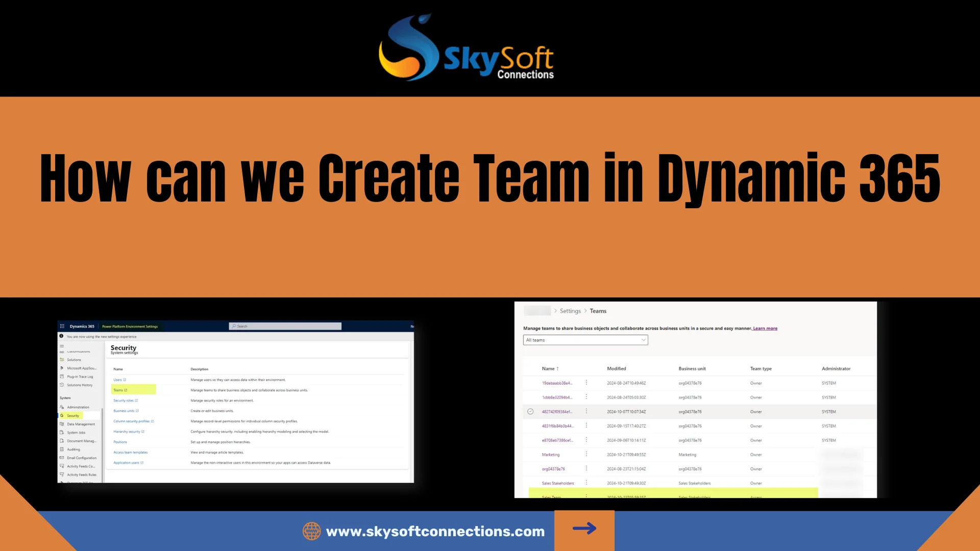Open the org04378e76 team name link
This screenshot has height=551, width=980.
coord(553,469)
